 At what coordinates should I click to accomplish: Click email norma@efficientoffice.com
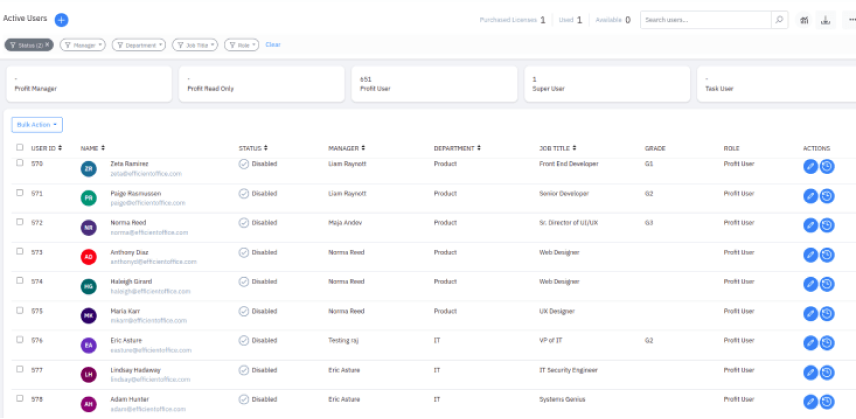coord(149,232)
